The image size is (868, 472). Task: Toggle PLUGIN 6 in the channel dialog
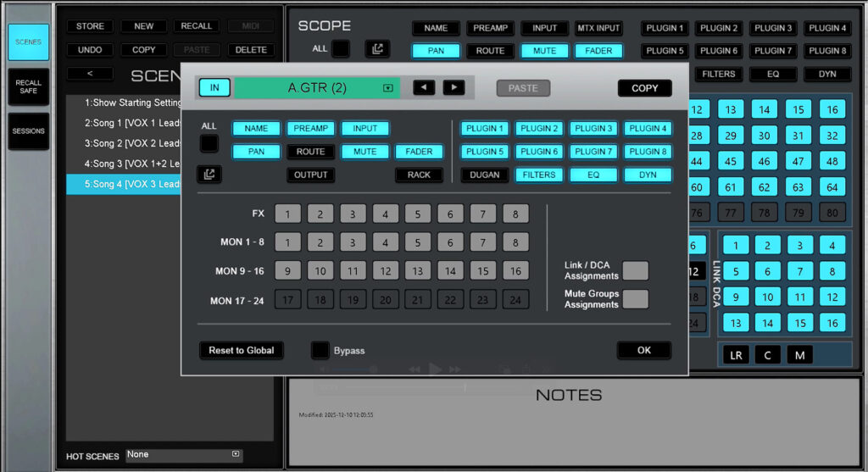pos(538,152)
